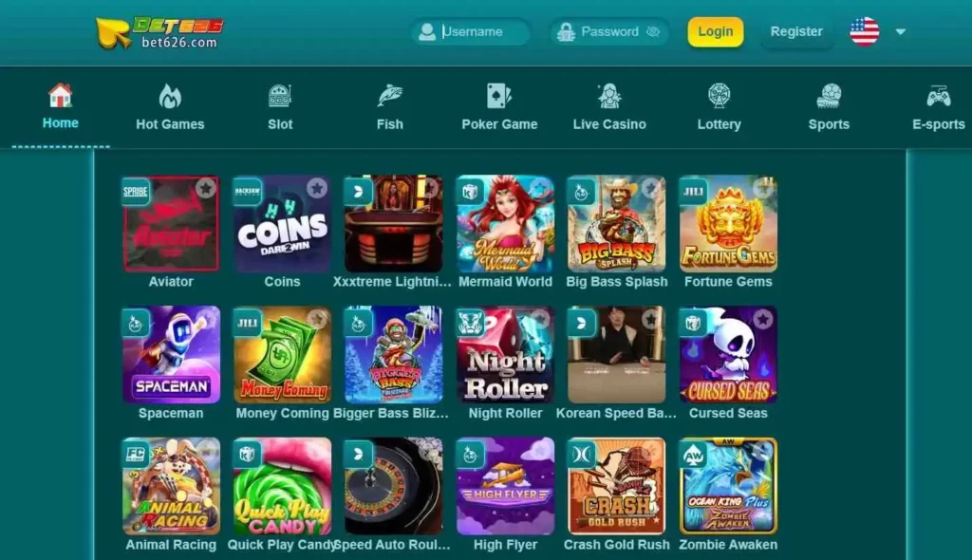Expand the language dropdown arrow
The width and height of the screenshot is (972, 560).
901,31
